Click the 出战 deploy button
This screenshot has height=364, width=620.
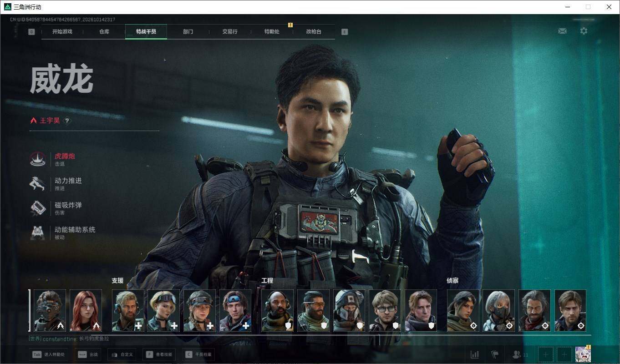point(88,354)
